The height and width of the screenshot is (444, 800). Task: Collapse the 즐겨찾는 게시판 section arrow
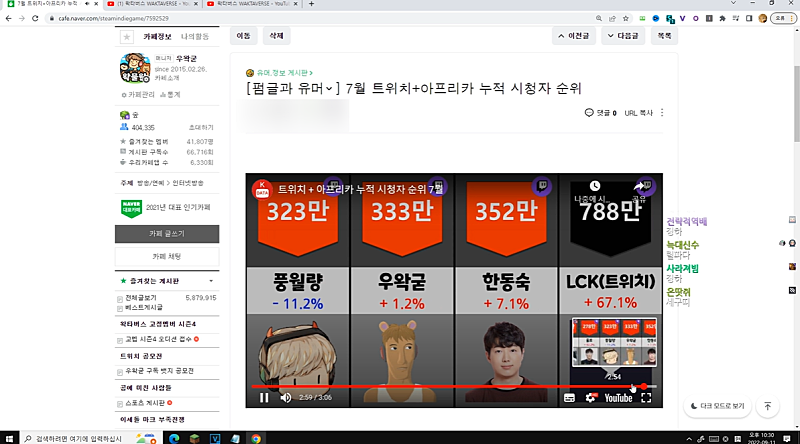pyautogui.click(x=211, y=281)
